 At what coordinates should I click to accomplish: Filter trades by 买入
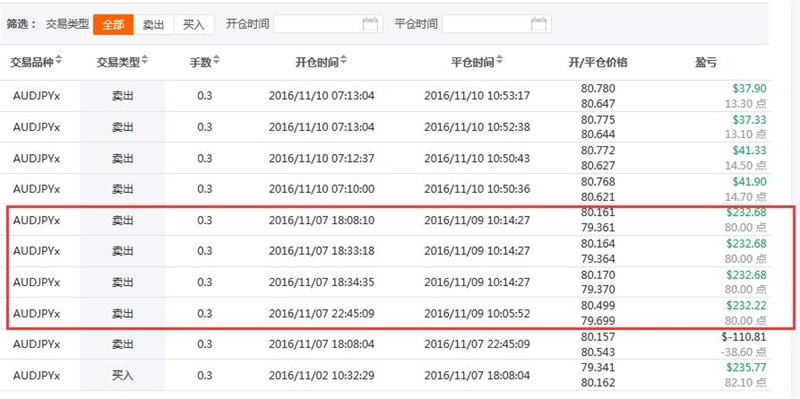194,24
